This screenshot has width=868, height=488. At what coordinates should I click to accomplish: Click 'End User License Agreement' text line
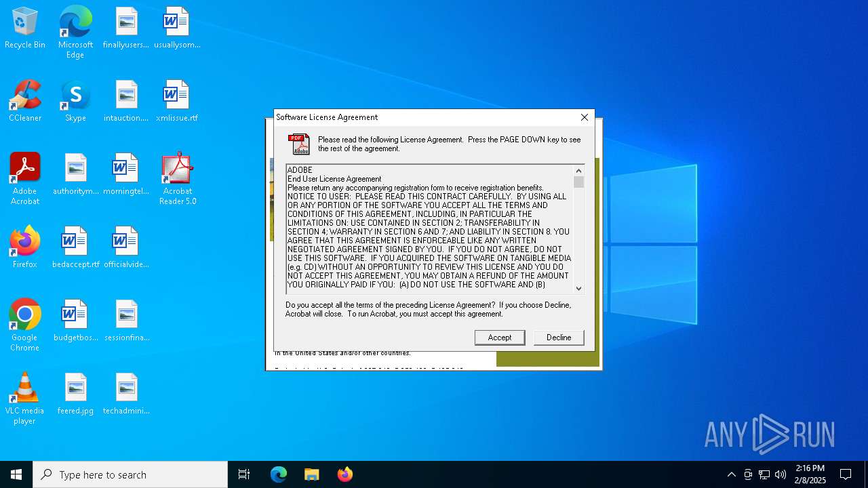point(334,179)
